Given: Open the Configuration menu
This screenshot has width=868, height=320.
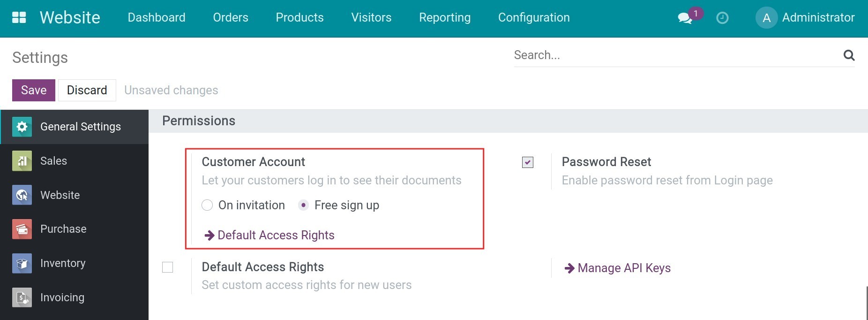Looking at the screenshot, I should point(534,17).
